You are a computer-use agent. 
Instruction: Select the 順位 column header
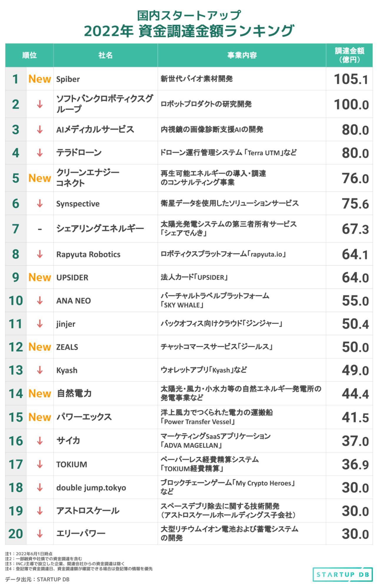pos(29,55)
